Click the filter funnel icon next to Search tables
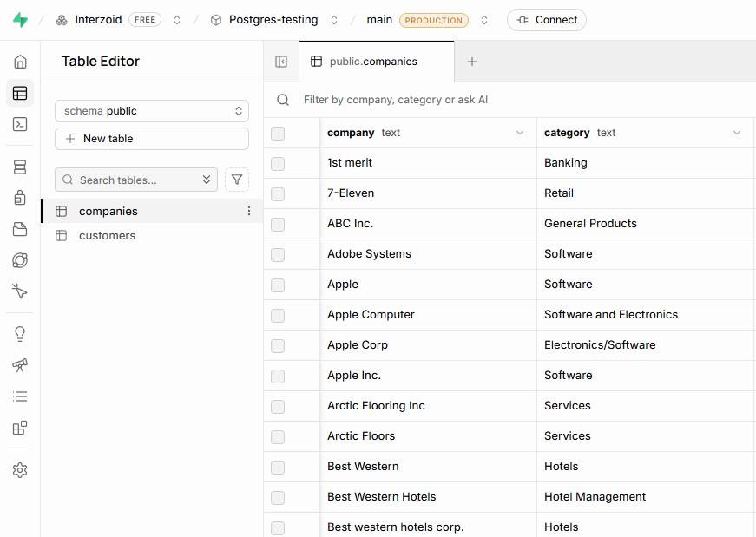The image size is (756, 537). (237, 180)
